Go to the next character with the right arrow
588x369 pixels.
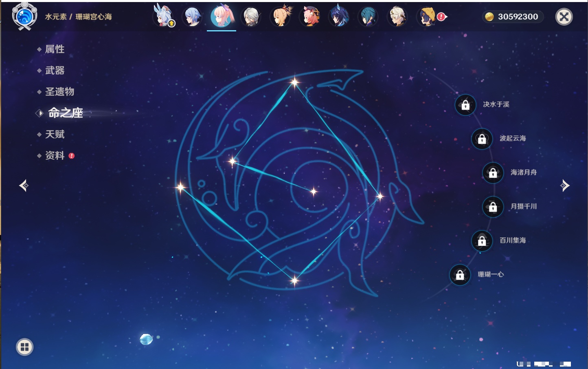(x=565, y=186)
